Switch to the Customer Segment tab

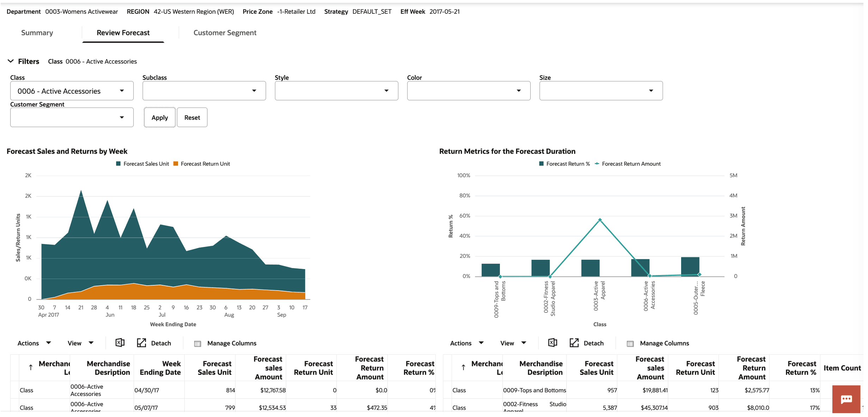225,33
